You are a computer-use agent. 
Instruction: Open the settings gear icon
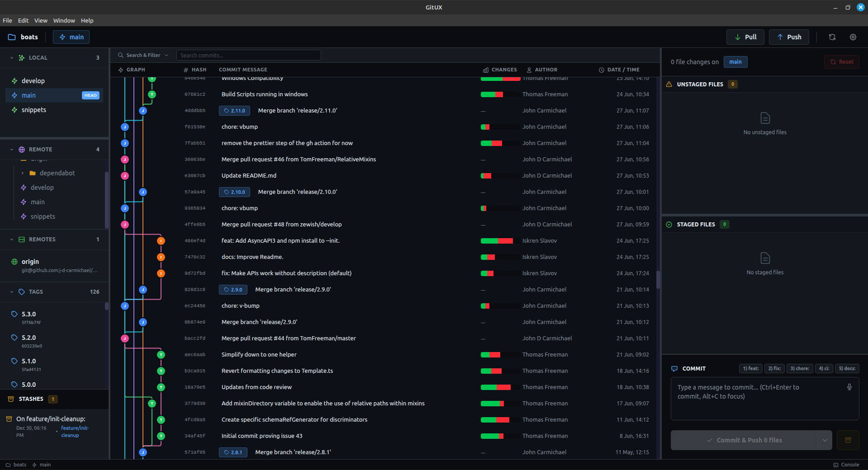click(x=853, y=37)
